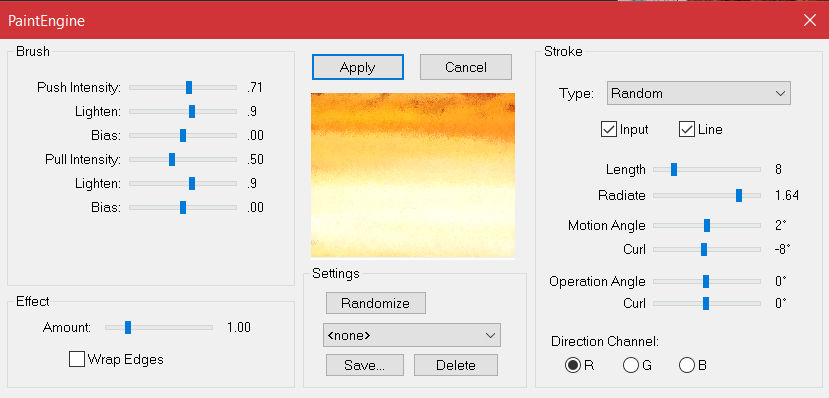This screenshot has width=829, height=398.
Task: Click the Save... preset button
Action: (x=365, y=365)
